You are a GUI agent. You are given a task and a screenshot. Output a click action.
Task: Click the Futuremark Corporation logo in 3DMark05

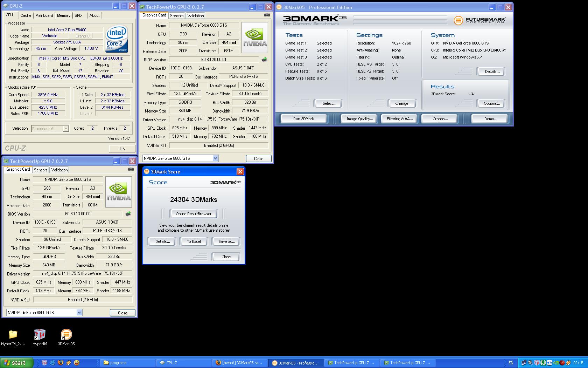click(479, 20)
